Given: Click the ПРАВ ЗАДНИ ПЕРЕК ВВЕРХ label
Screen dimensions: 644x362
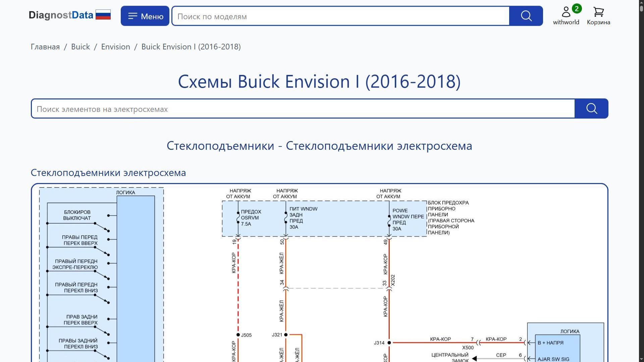Looking at the screenshot, I should tap(81, 320).
